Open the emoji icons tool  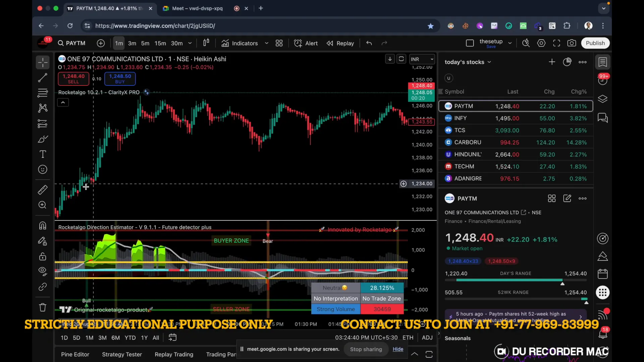tap(43, 170)
